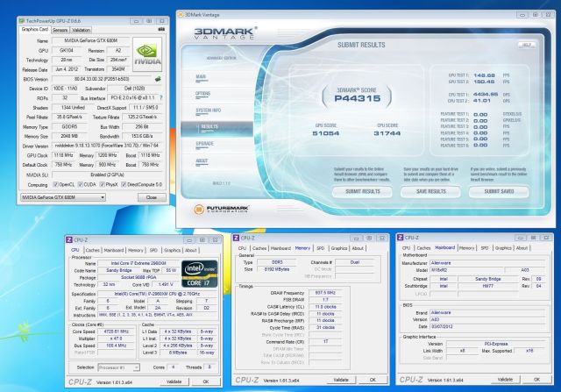This screenshot has height=392, width=561.
Task: Click Validate in the CPU-Z Memory window
Action: click(341, 380)
